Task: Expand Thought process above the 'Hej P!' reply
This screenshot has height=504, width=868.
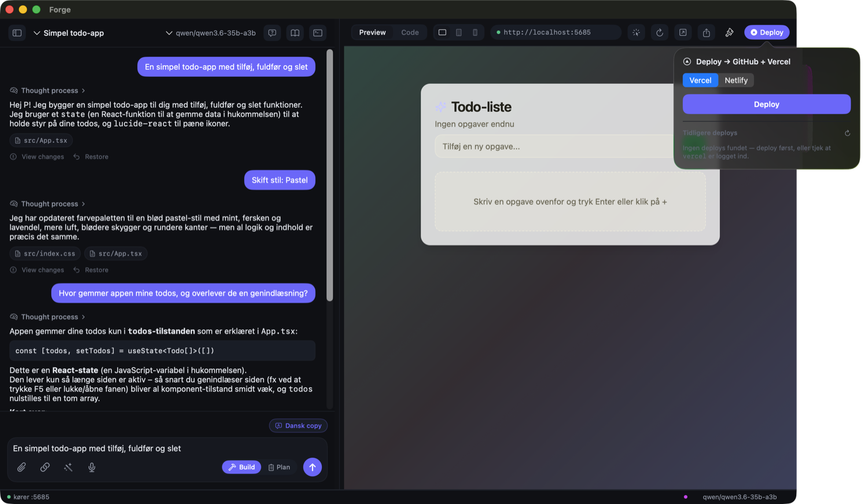Action: point(47,91)
